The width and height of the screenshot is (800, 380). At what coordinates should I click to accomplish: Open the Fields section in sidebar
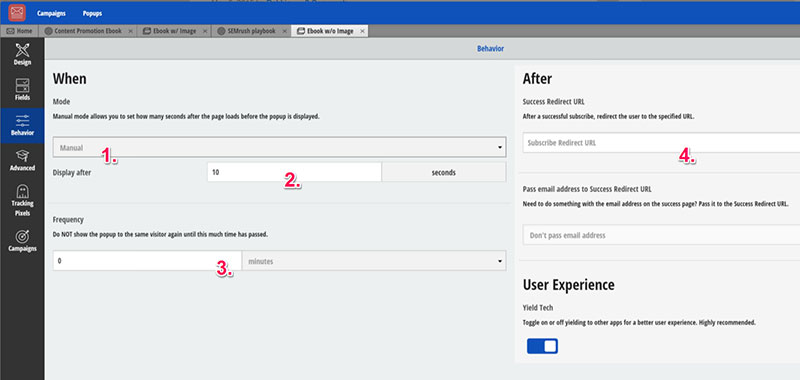[22, 90]
